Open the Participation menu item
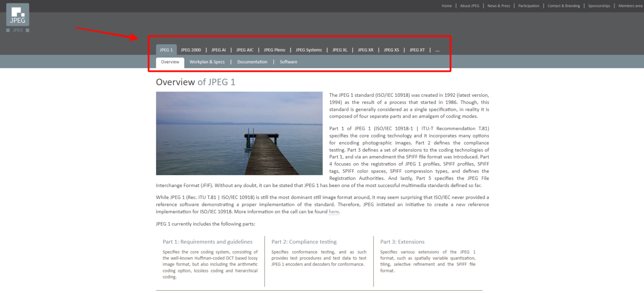The height and width of the screenshot is (293, 644). click(x=529, y=6)
